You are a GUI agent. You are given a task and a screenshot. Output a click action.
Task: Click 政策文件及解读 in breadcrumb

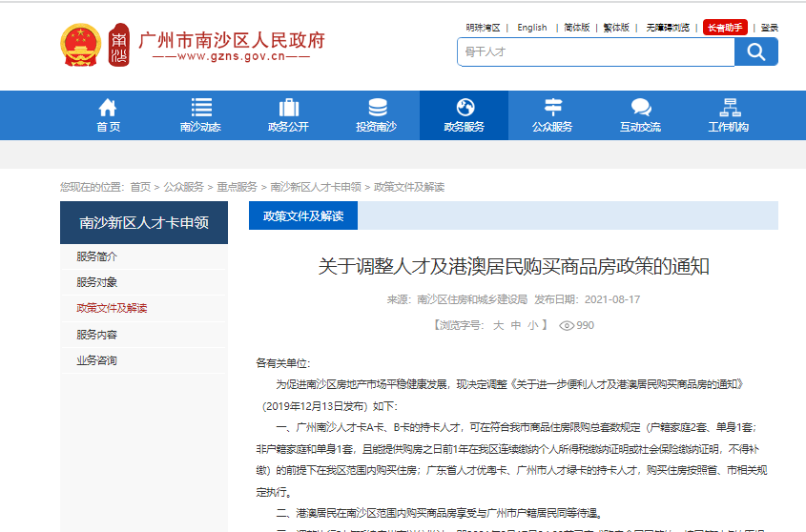[x=409, y=187]
